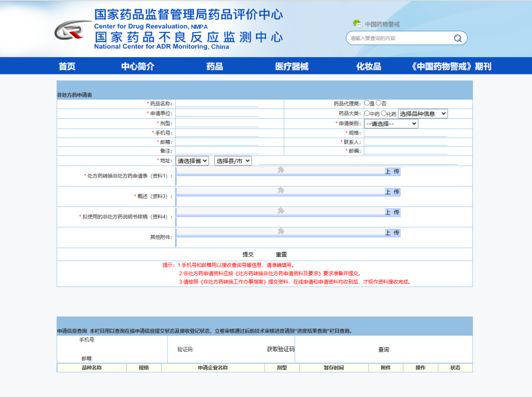The width and height of the screenshot is (532, 397).
Task: Click the 提交 submit button
Action: coord(249,254)
